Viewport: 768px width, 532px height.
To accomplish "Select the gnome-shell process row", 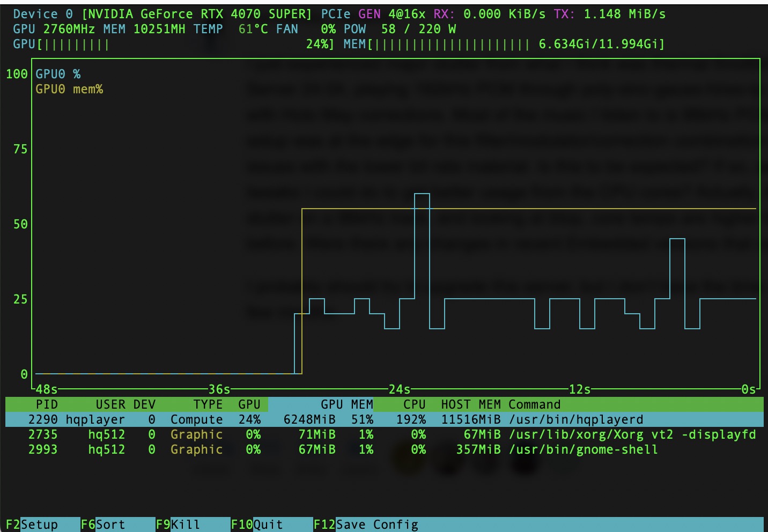I will pyautogui.click(x=385, y=449).
